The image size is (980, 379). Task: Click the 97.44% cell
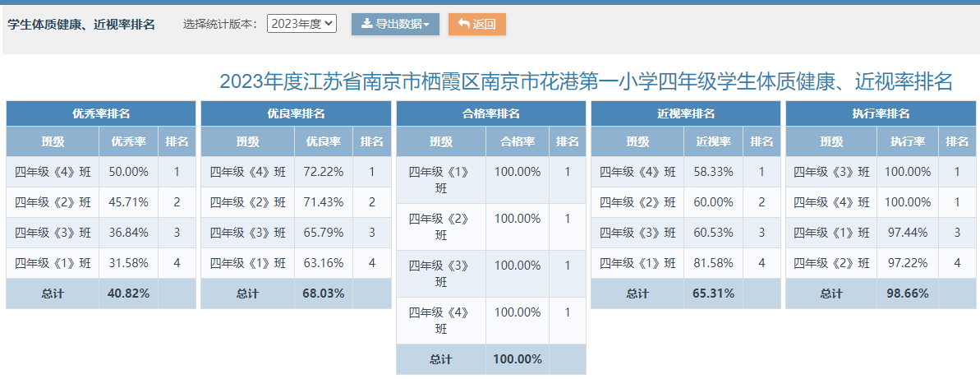909,233
